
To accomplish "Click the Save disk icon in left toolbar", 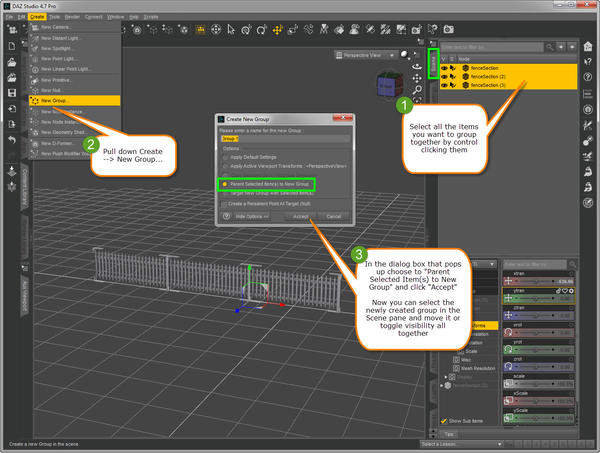I will 12,93.
